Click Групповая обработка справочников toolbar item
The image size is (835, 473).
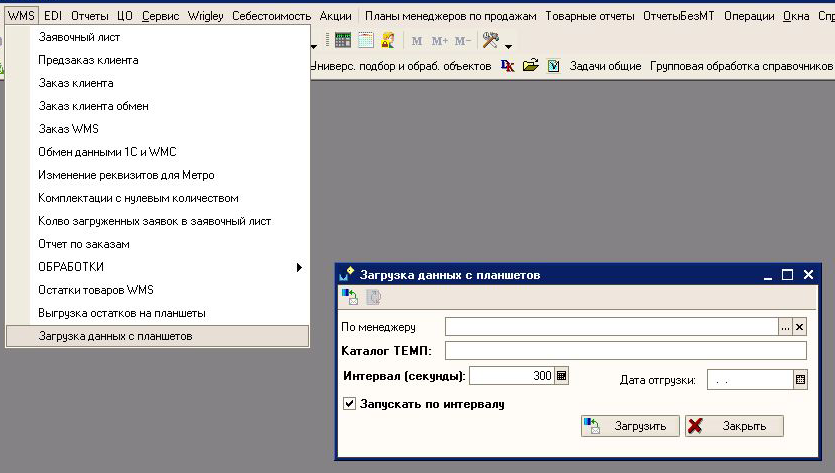741,66
